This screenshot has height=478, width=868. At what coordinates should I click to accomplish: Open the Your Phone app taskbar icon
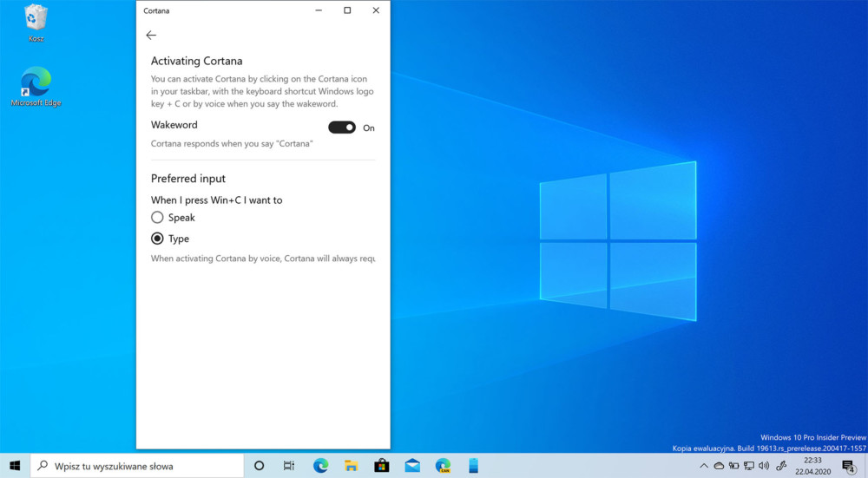(473, 466)
